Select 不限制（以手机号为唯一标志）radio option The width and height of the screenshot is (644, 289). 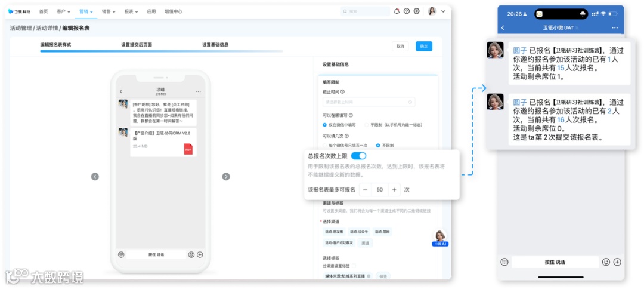pos(366,125)
